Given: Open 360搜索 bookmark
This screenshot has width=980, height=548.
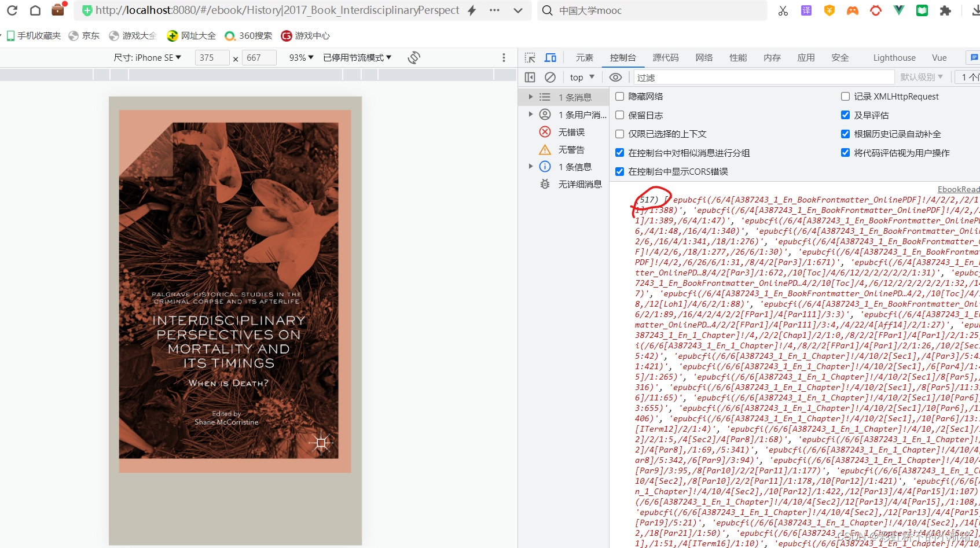Looking at the screenshot, I should coord(248,36).
